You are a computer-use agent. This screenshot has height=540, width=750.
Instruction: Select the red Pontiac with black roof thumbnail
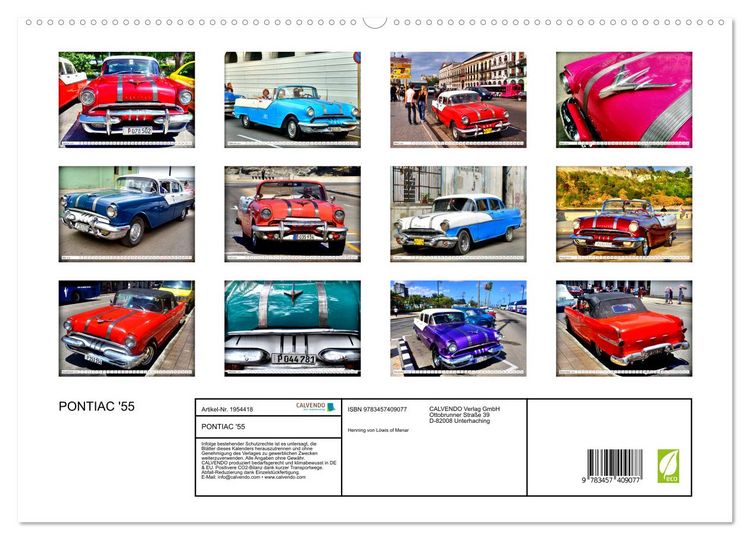[x=127, y=328]
